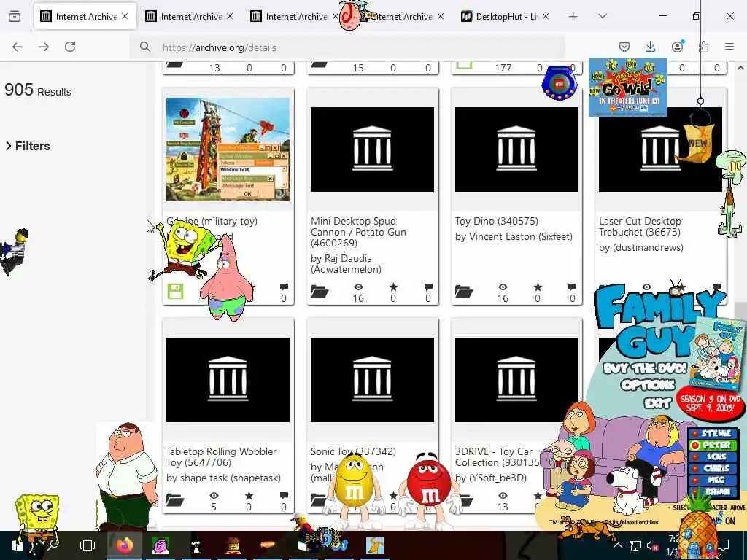Click comments bubble on Spud Cannon card
Viewport: 747px width, 560px height.
click(x=428, y=287)
